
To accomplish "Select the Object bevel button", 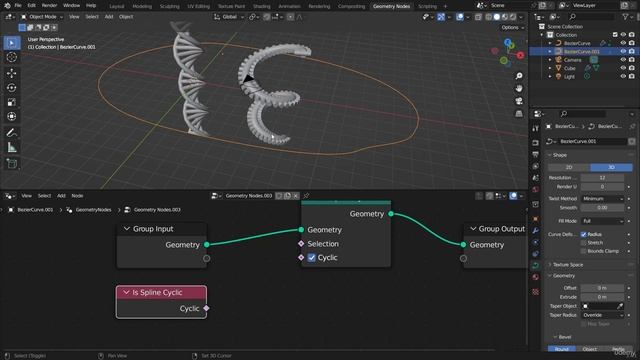I will click(590, 349).
